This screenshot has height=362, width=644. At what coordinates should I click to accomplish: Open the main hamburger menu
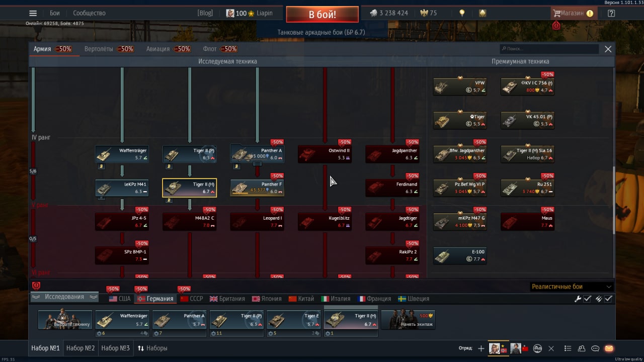(33, 14)
